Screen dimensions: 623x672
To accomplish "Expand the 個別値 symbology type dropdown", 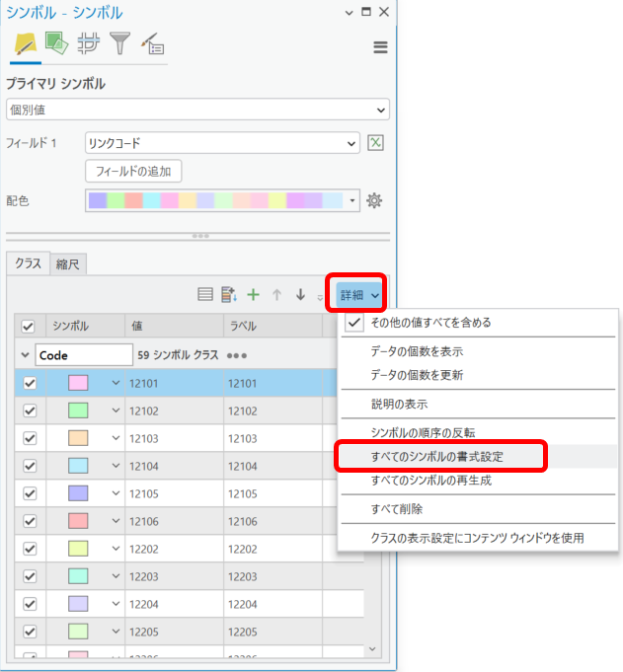I will (197, 110).
